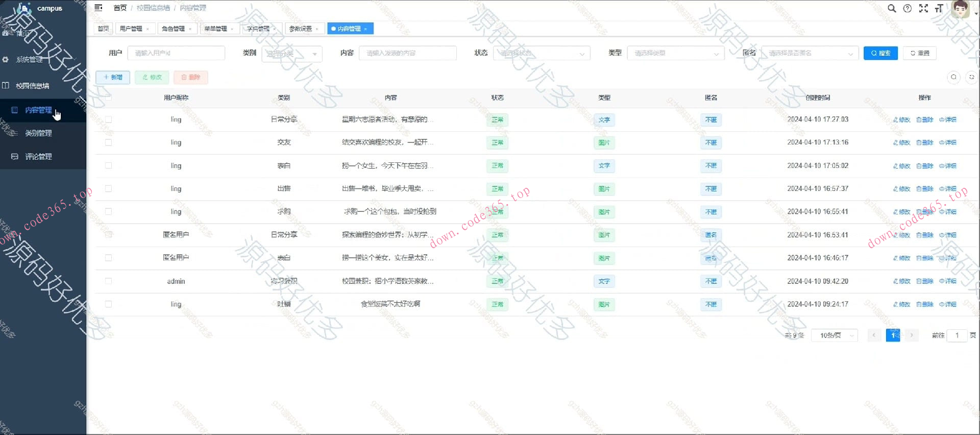Click the round refresh table icon

tap(972, 77)
